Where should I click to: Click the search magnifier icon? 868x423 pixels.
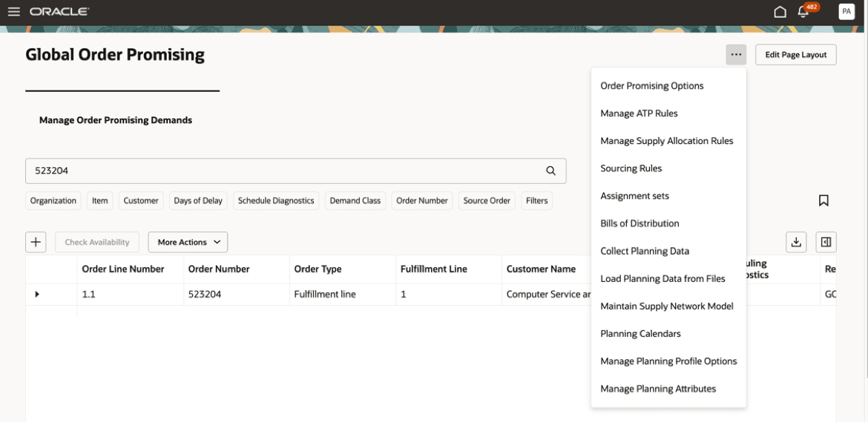click(550, 171)
